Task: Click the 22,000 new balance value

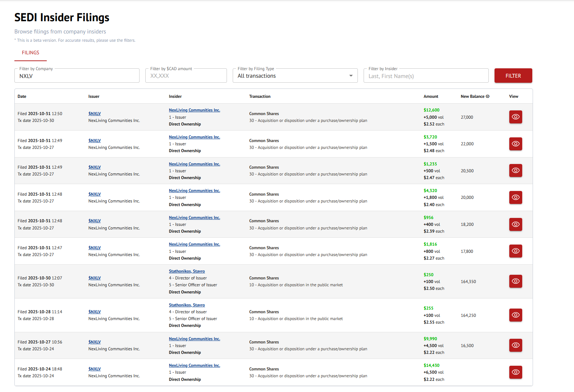Action: tap(467, 144)
